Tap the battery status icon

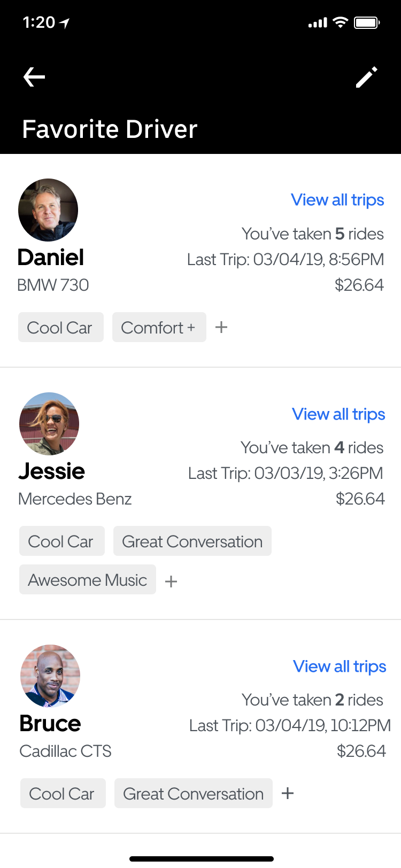pyautogui.click(x=367, y=22)
